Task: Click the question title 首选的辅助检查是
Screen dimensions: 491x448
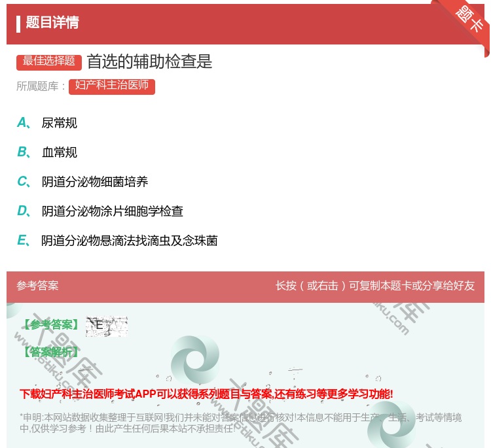Action: point(149,61)
